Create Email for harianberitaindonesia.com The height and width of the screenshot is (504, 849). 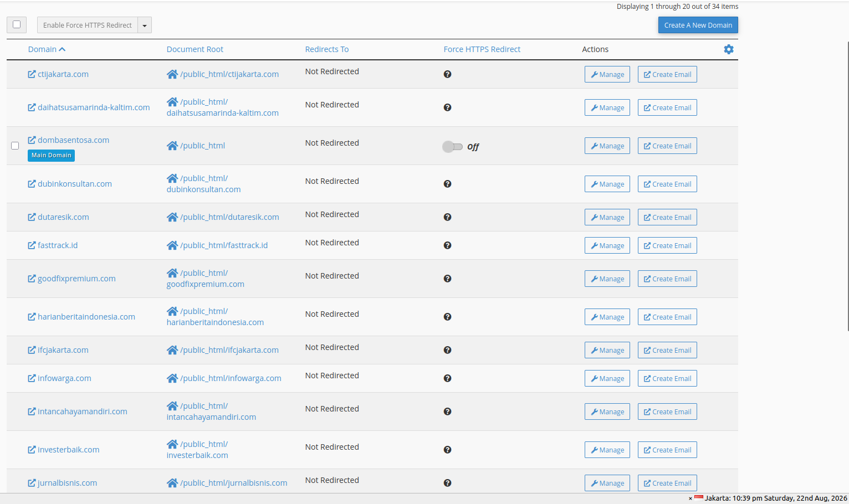(667, 317)
